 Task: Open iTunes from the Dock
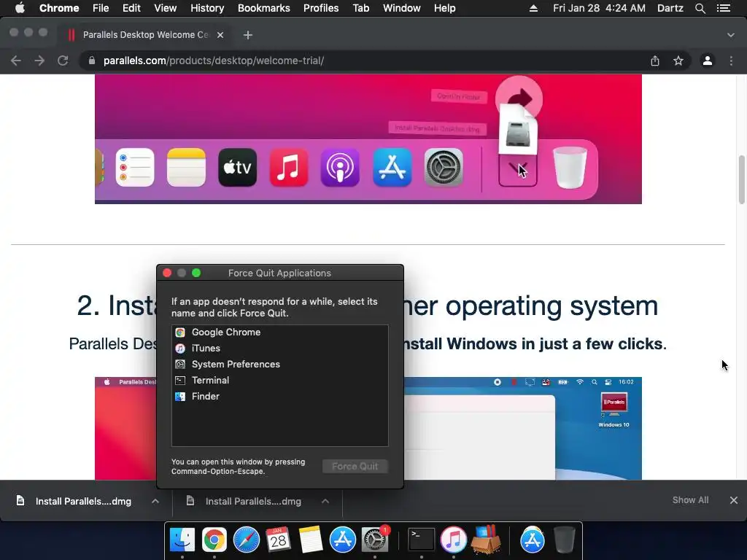point(453,540)
